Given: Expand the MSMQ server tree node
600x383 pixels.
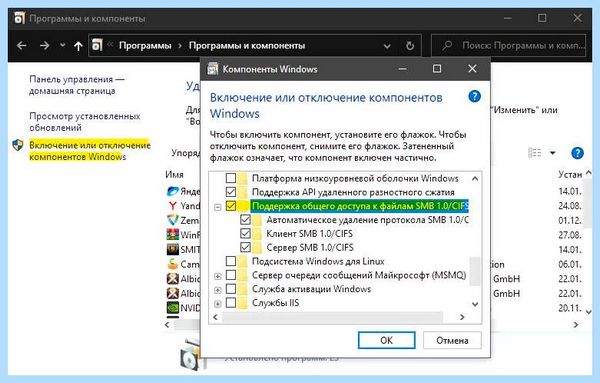Looking at the screenshot, I should click(x=217, y=276).
